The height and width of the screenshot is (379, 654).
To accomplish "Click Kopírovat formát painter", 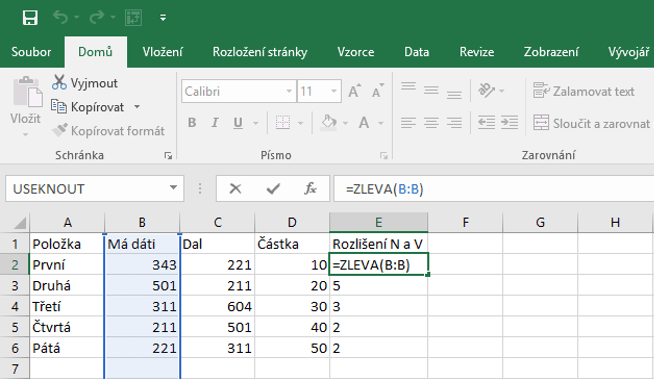I will click(108, 131).
